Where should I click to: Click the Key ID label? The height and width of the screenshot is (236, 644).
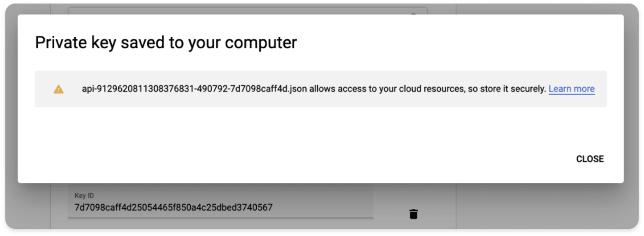(84, 196)
